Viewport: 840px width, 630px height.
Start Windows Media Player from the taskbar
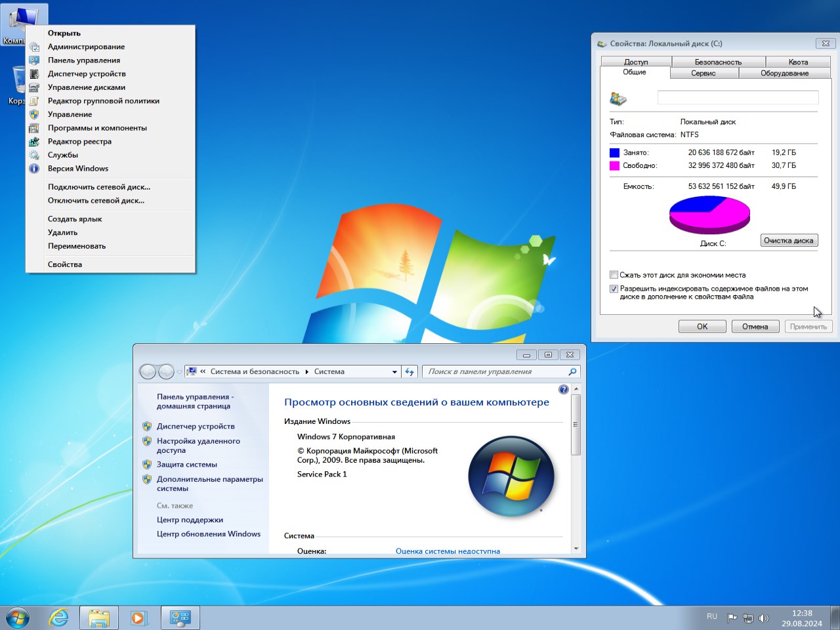click(139, 618)
